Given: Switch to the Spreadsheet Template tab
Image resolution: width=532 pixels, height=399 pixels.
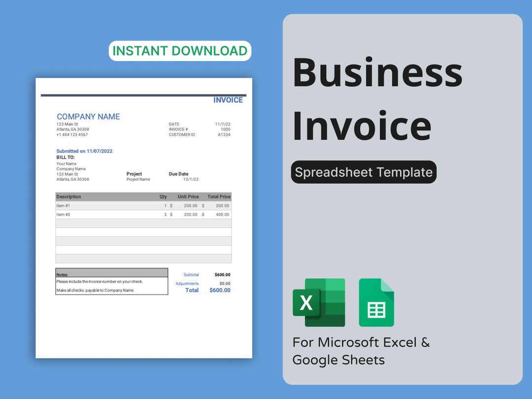Looking at the screenshot, I should [x=363, y=172].
